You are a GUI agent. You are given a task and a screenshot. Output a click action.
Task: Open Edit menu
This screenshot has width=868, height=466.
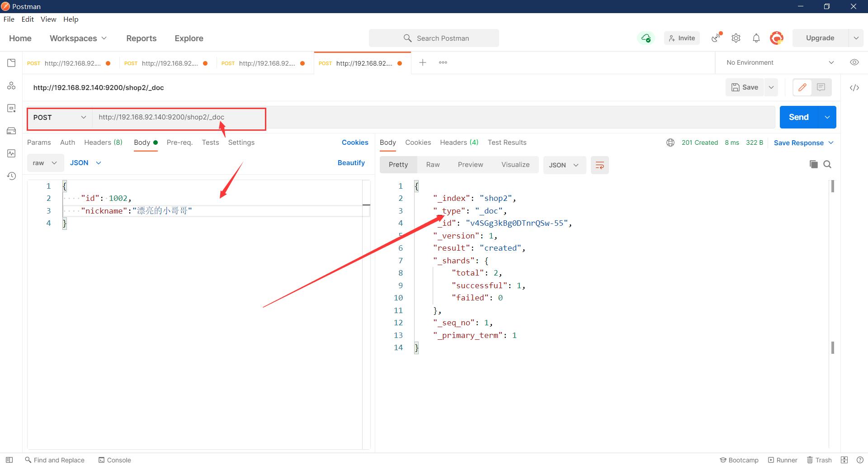coord(28,19)
